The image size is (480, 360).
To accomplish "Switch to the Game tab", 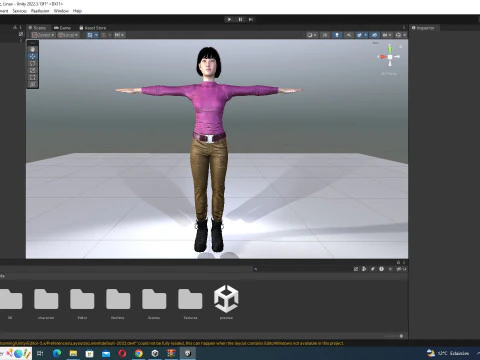I will click(63, 28).
